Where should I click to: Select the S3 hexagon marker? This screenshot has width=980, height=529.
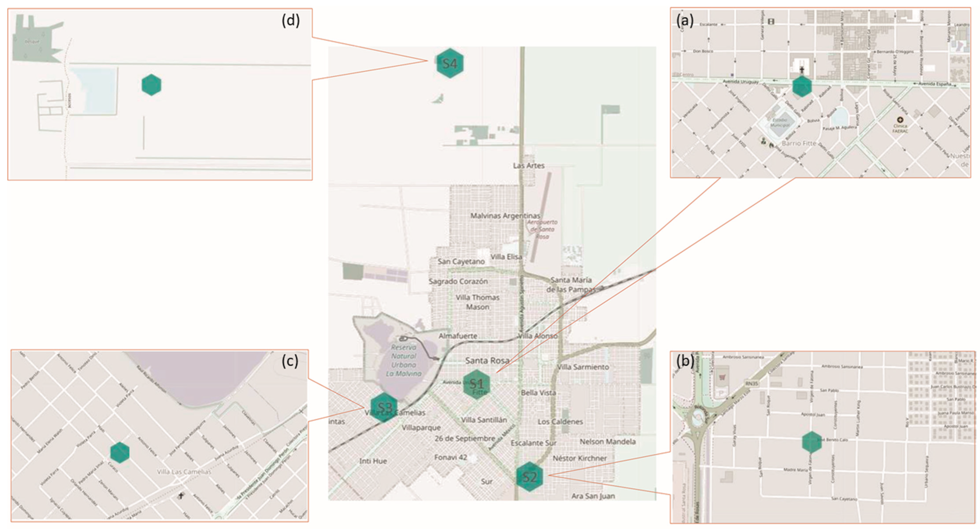tap(384, 408)
